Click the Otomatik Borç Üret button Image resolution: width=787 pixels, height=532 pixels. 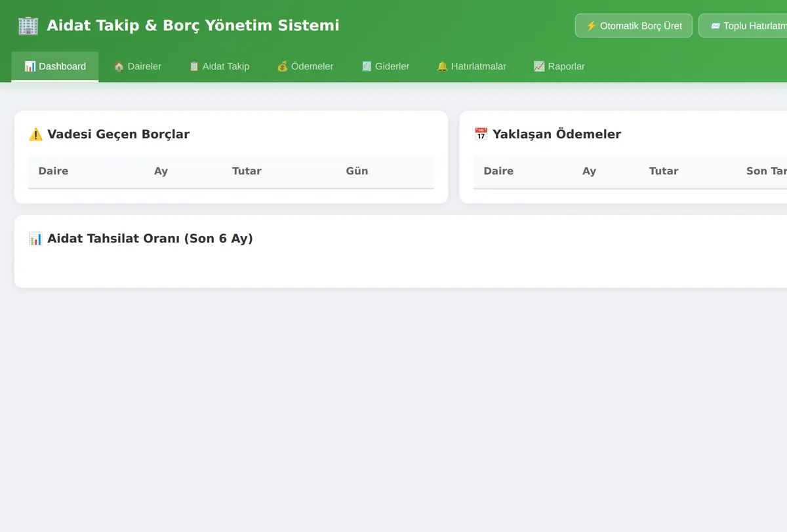pos(634,26)
